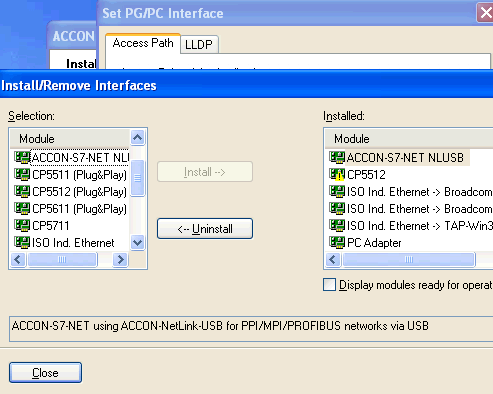Click the Module column header in Installed list
This screenshot has width=493, height=394.
click(409, 139)
